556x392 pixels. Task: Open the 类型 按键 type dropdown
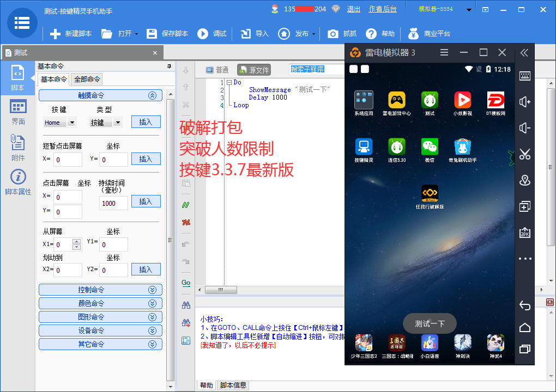[118, 122]
